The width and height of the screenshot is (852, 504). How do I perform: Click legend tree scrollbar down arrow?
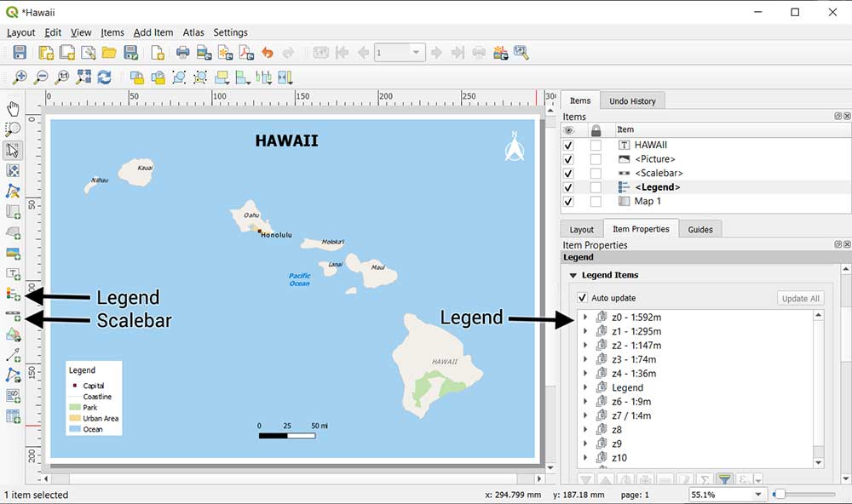(818, 463)
